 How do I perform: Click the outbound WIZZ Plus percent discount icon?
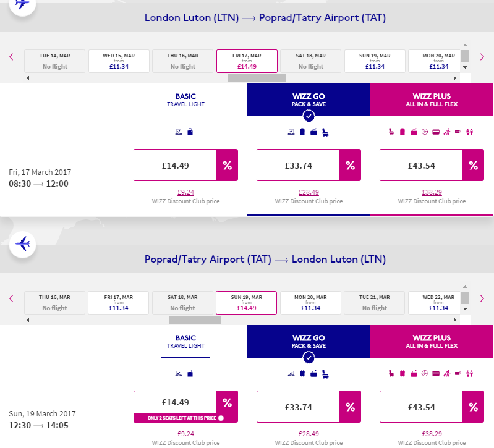[x=473, y=166]
